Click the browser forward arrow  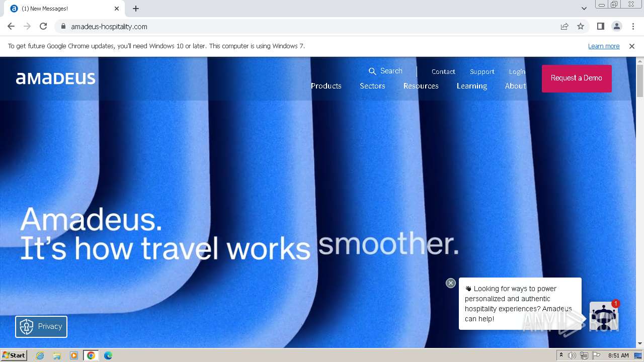(x=27, y=26)
